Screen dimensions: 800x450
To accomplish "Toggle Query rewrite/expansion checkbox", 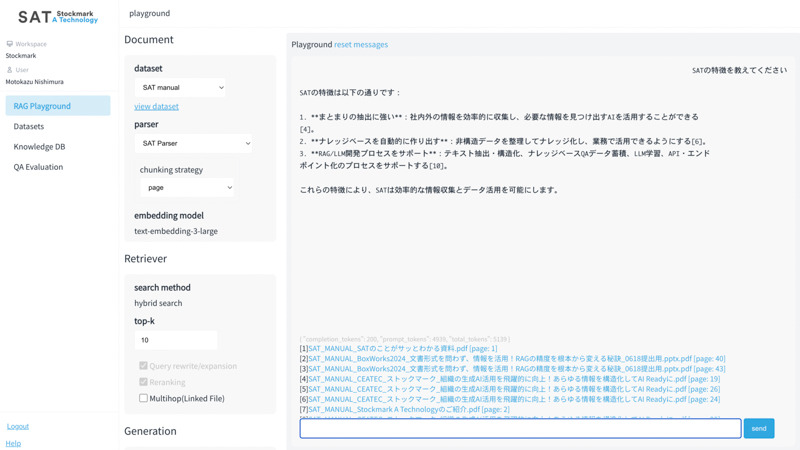I will (x=143, y=366).
